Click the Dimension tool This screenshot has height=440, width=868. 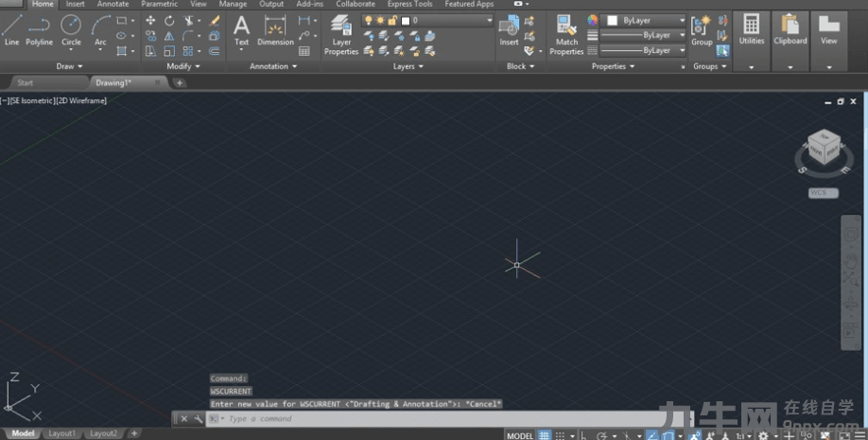pos(275,30)
